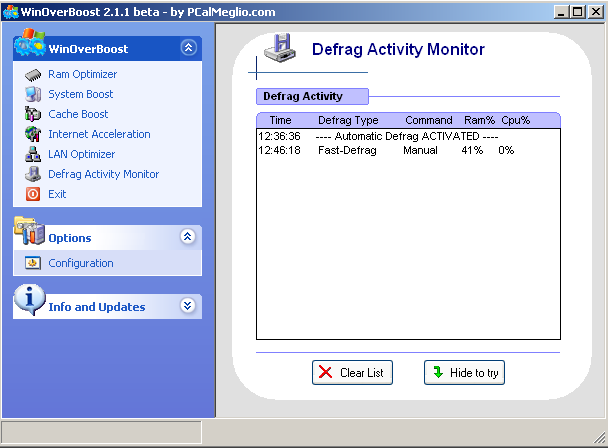This screenshot has height=448, width=608.
Task: Click the title bar application icon
Action: (x=10, y=12)
